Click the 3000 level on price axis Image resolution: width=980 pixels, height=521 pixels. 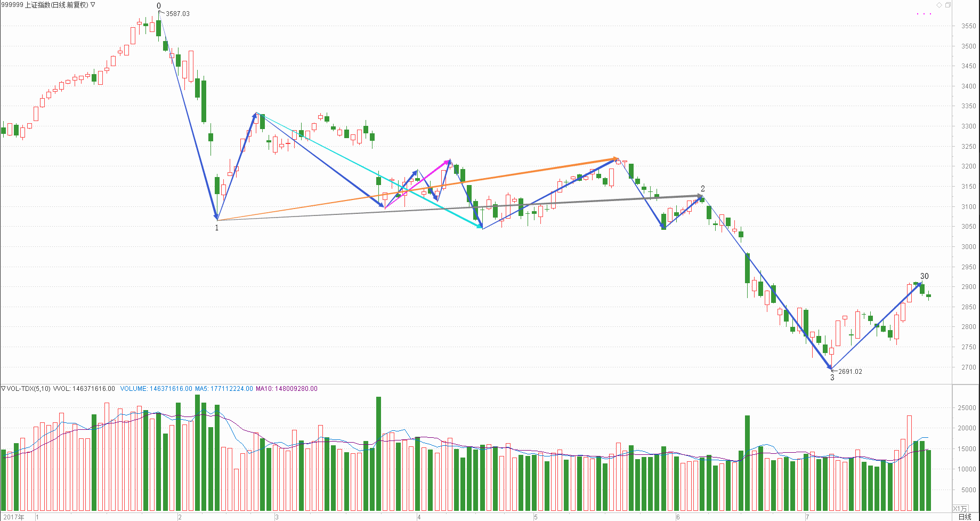click(x=968, y=247)
